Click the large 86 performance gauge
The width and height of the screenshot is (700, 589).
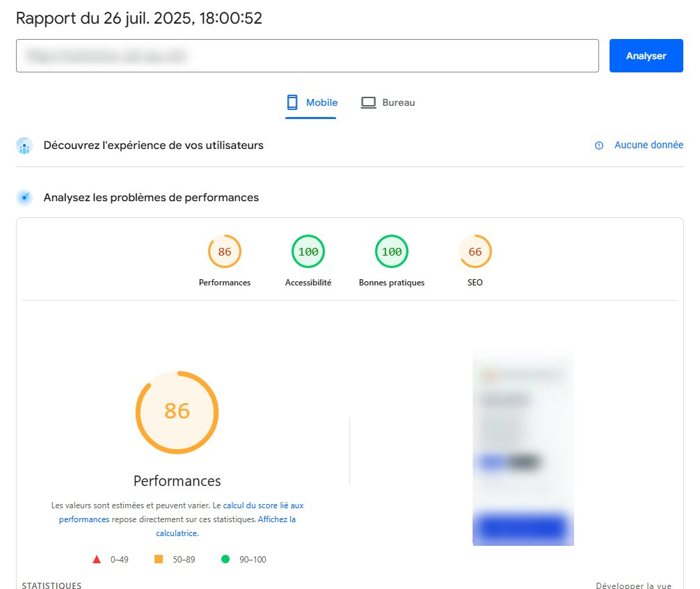click(177, 412)
